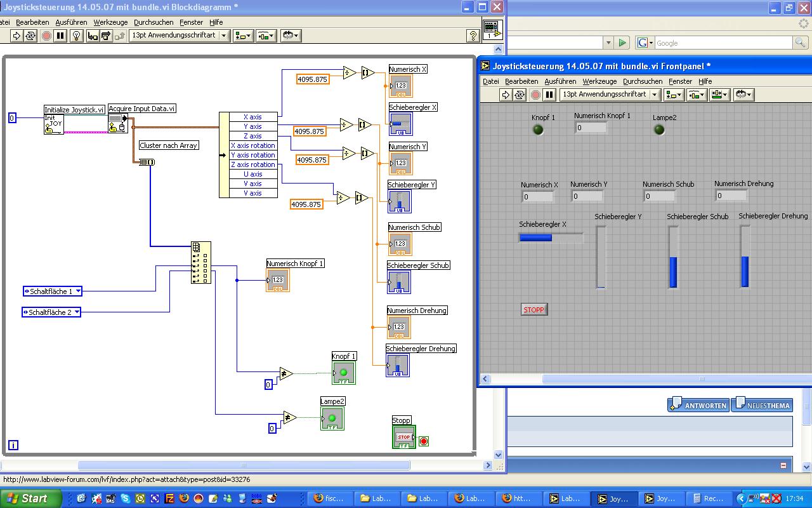Expand front panel font size dropdown
The height and width of the screenshot is (508, 812).
[655, 95]
